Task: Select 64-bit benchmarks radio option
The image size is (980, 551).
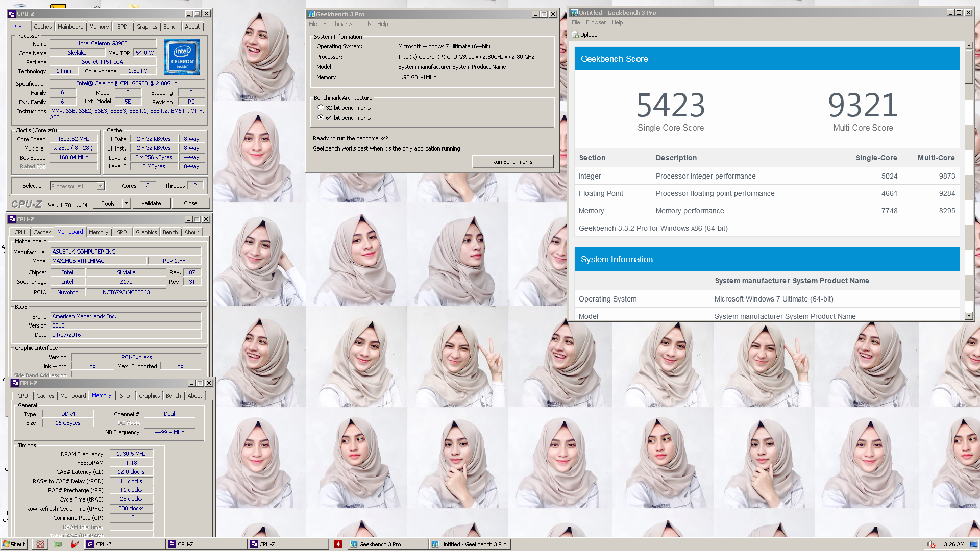Action: (320, 118)
